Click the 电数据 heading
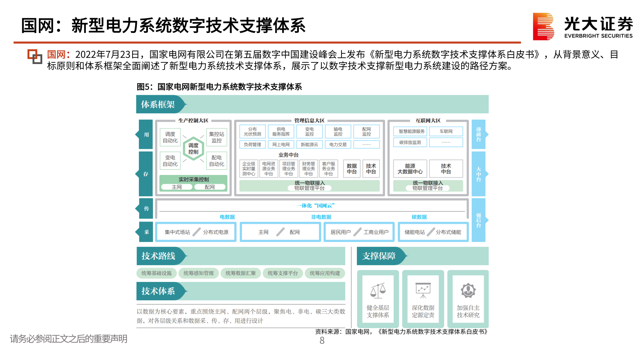The height and width of the screenshot is (362, 644). point(227,217)
